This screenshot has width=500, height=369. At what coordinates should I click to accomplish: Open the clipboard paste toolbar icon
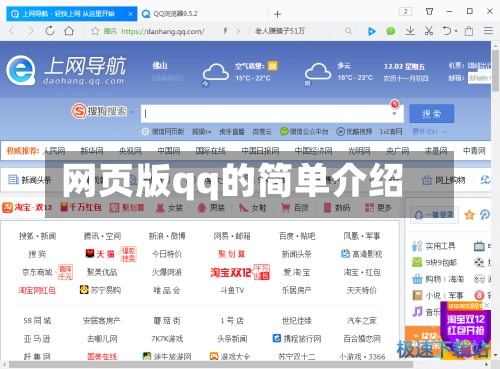[469, 31]
